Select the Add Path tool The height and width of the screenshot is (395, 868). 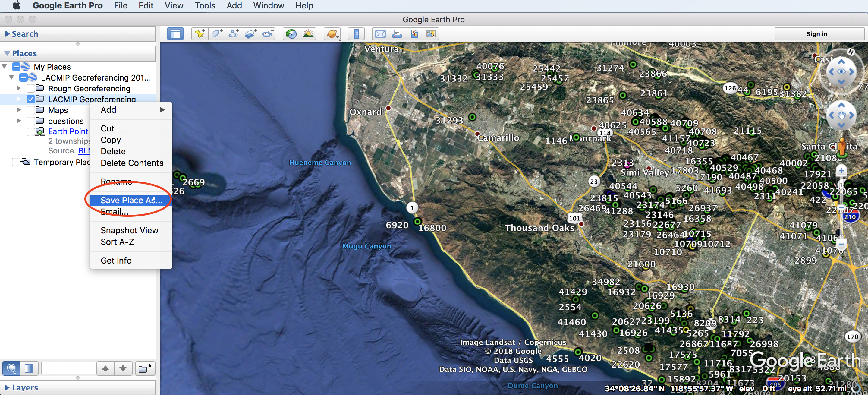click(234, 34)
